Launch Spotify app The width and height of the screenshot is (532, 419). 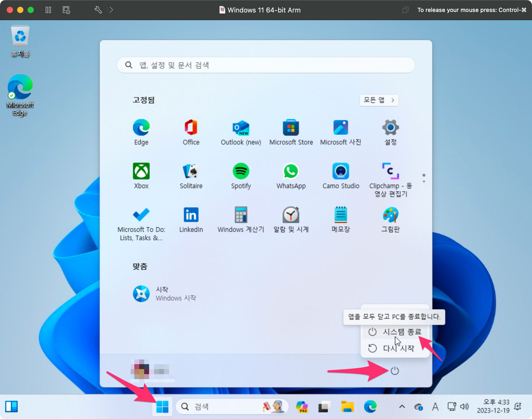[x=241, y=176]
